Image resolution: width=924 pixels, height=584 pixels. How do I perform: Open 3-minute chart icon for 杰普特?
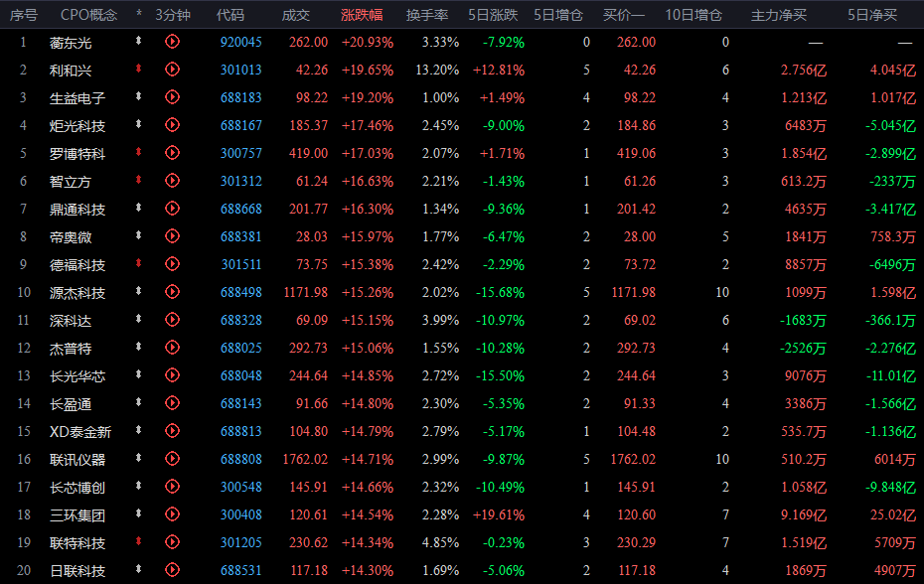pyautogui.click(x=172, y=347)
